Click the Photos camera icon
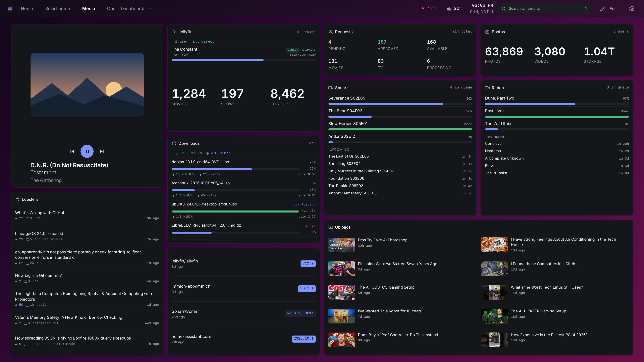Image resolution: width=644 pixels, height=362 pixels. [x=487, y=32]
